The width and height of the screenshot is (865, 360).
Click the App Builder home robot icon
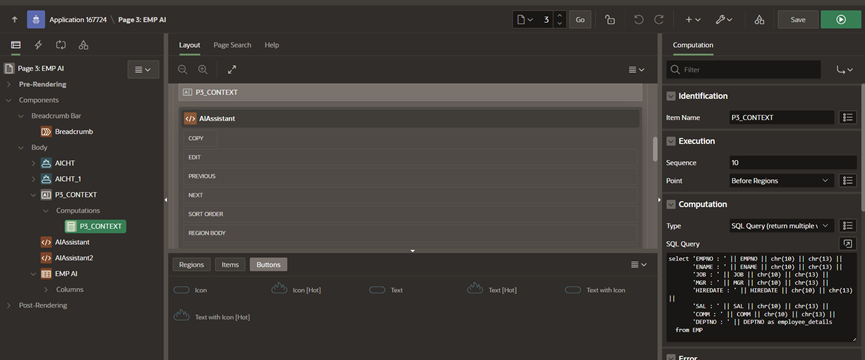pyautogui.click(x=36, y=19)
